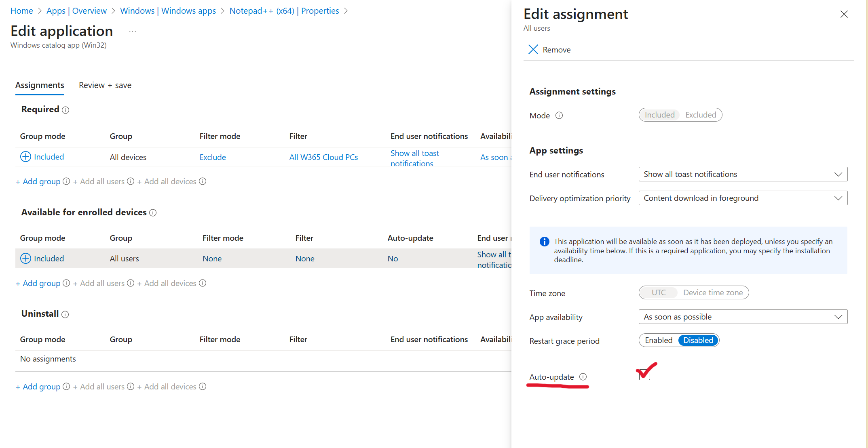Viewport: 868px width, 448px height.
Task: Click info icon beside Uninstall heading
Action: point(65,314)
